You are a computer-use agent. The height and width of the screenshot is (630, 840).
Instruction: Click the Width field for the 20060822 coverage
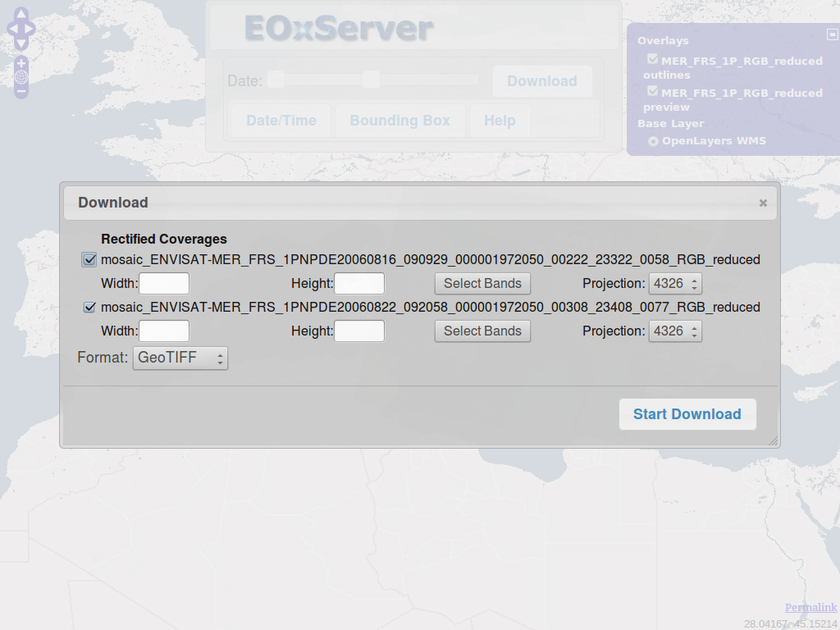164,331
